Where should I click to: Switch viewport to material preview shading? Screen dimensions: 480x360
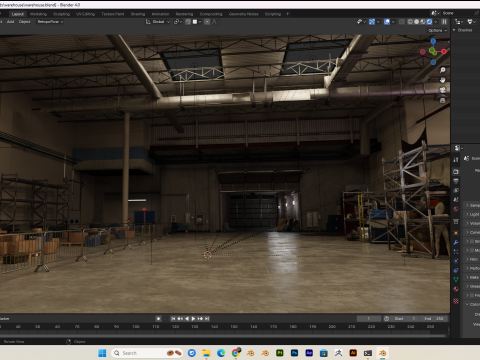[x=423, y=22]
